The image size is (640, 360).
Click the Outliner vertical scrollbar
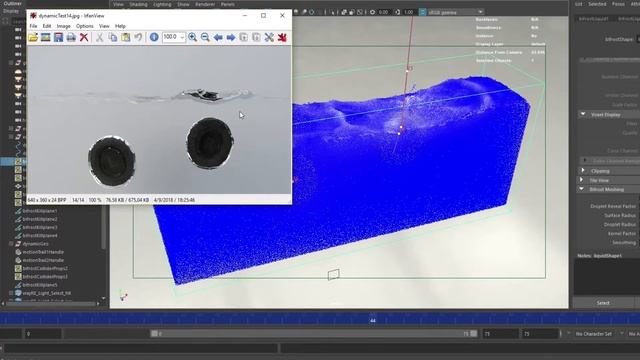tap(103, 227)
